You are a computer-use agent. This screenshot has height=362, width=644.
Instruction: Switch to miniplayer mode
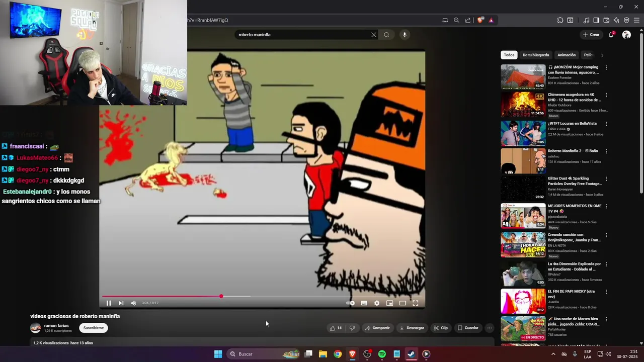389,303
